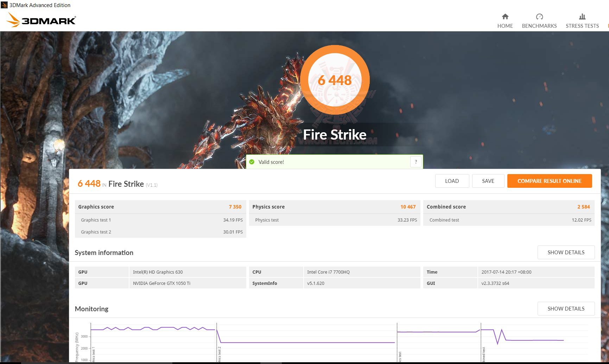609x364 pixels.
Task: Click the 3DMark logo in the header
Action: (41, 20)
